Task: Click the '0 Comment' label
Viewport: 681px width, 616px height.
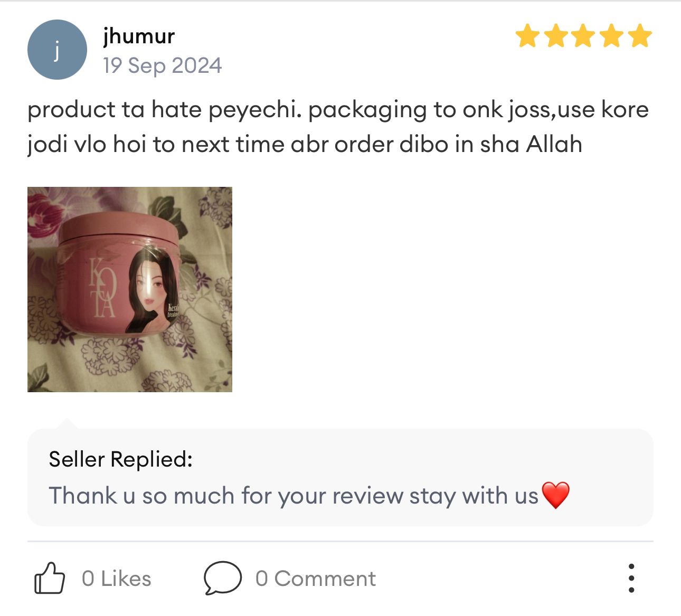Action: tap(316, 579)
